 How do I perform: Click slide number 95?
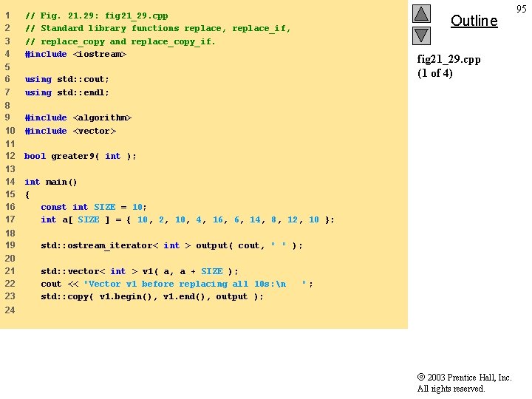pyautogui.click(x=522, y=9)
